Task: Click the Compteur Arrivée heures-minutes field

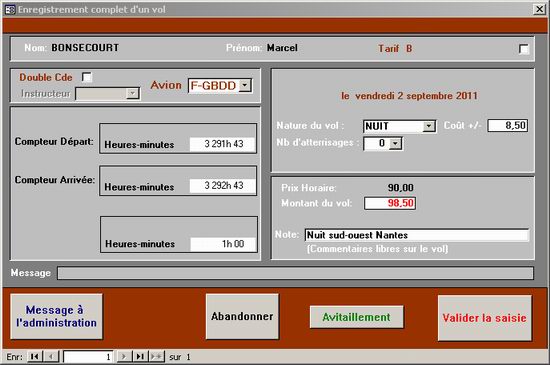Action: pos(222,185)
